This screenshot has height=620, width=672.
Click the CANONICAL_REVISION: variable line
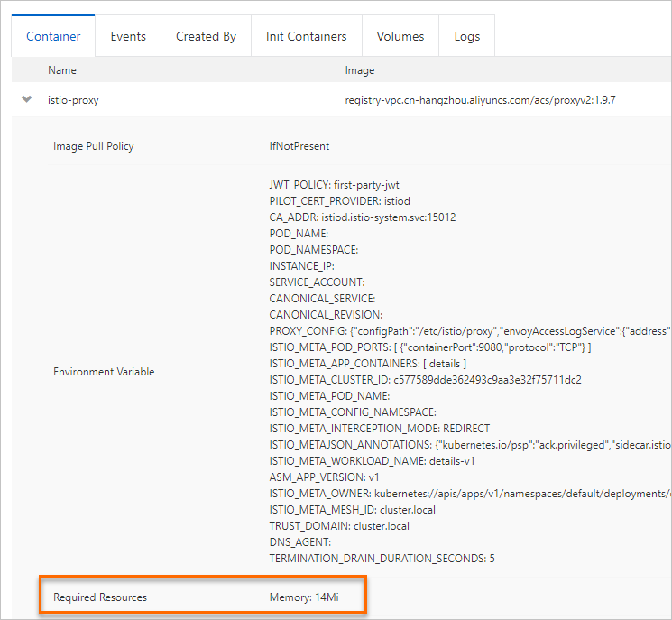pos(326,315)
